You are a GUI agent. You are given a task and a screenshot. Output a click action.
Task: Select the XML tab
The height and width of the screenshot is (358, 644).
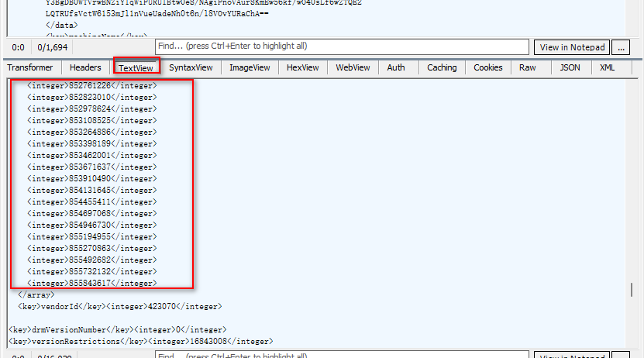(x=607, y=67)
